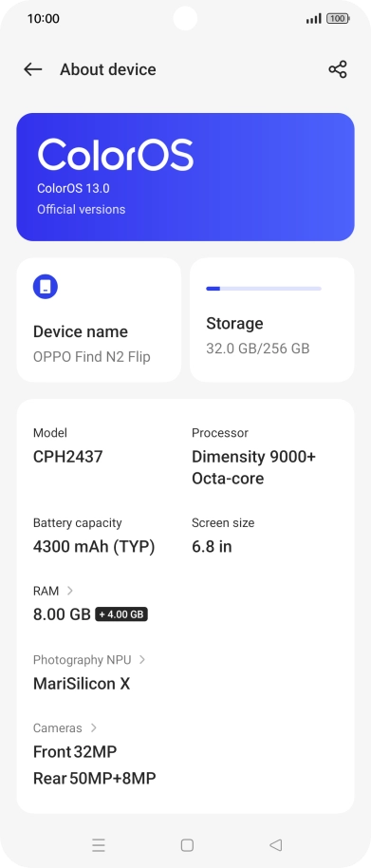Image resolution: width=371 pixels, height=868 pixels.
Task: Tap the home square navigation icon
Action: [187, 845]
